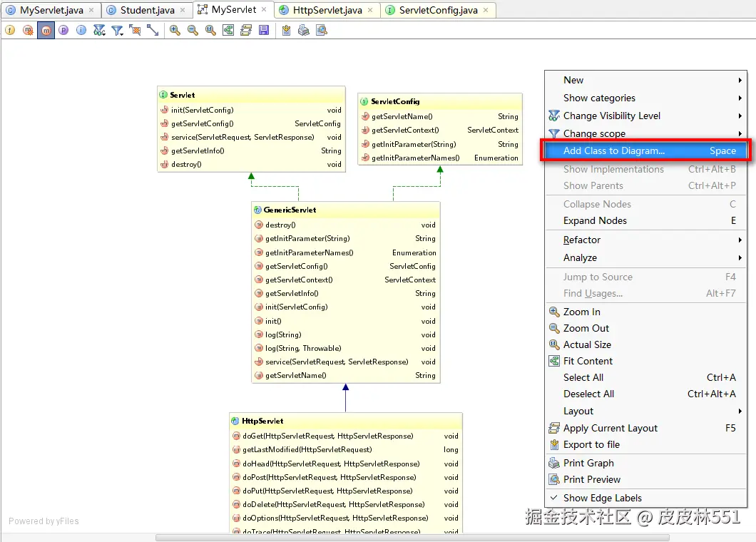Expand Show categories submenu
Image resolution: width=756 pixels, height=542 pixels.
[x=646, y=98]
